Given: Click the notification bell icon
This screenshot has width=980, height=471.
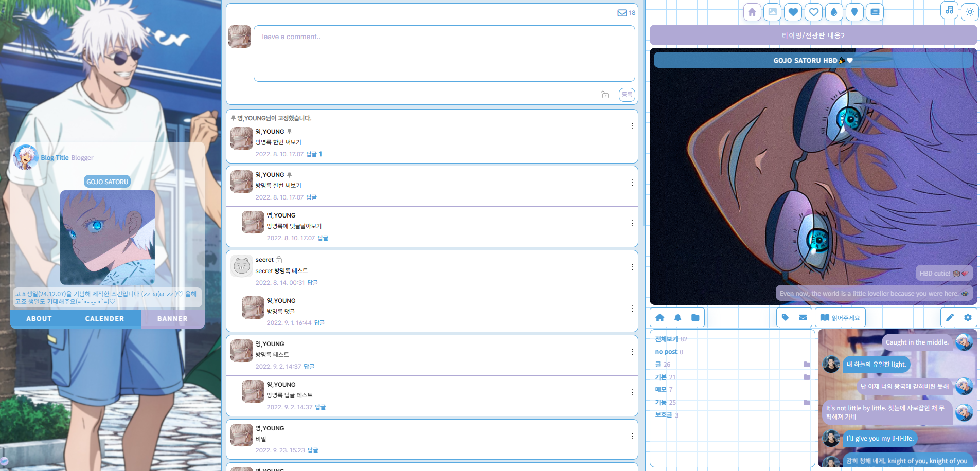Looking at the screenshot, I should 678,317.
